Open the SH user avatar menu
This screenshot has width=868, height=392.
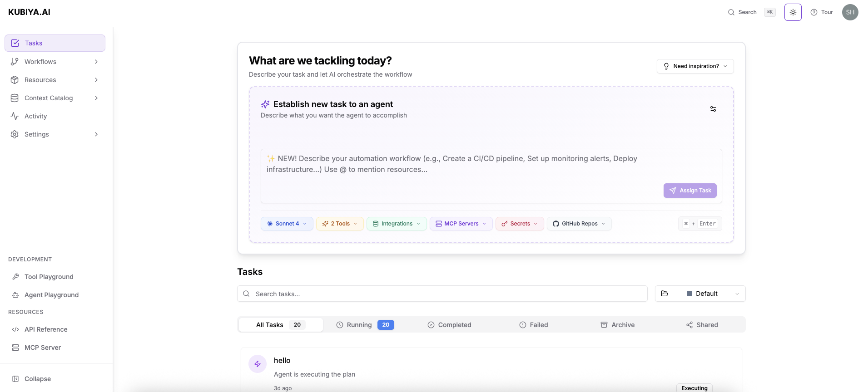coord(850,12)
